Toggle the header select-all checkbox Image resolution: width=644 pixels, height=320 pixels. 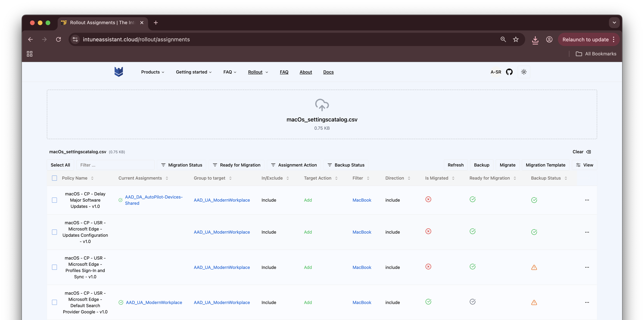click(55, 178)
